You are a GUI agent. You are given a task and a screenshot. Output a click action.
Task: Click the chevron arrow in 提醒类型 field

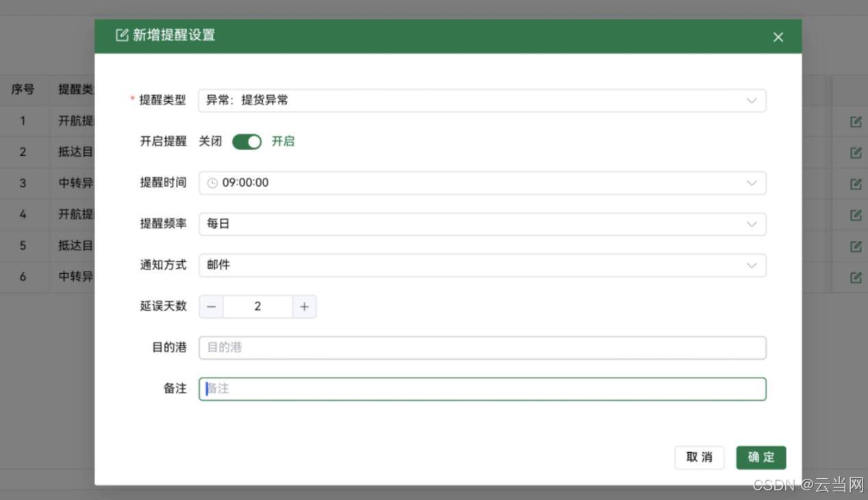[x=752, y=101]
